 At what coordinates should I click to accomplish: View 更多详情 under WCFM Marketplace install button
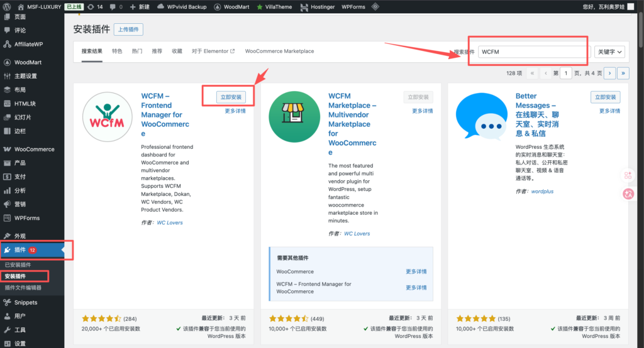[x=422, y=111]
